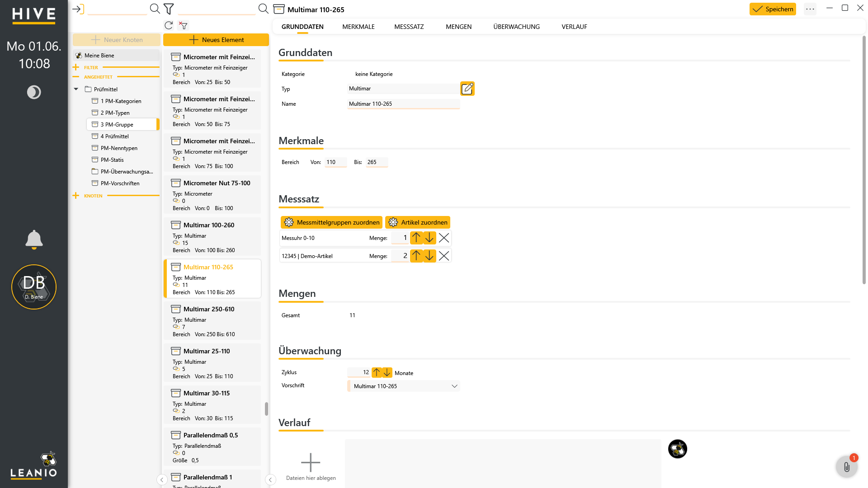Toggle dark mode moon icon
Image resolution: width=868 pixels, height=488 pixels.
click(34, 92)
